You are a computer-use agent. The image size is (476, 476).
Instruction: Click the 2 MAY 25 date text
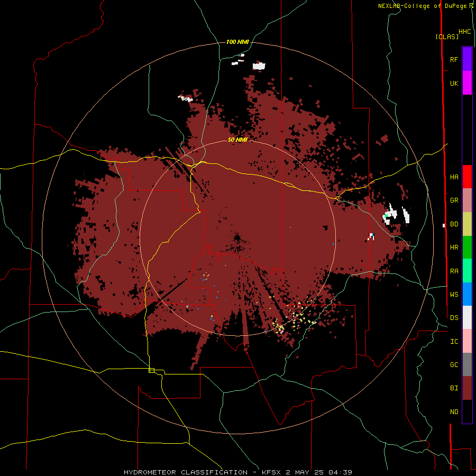pyautogui.click(x=305, y=472)
